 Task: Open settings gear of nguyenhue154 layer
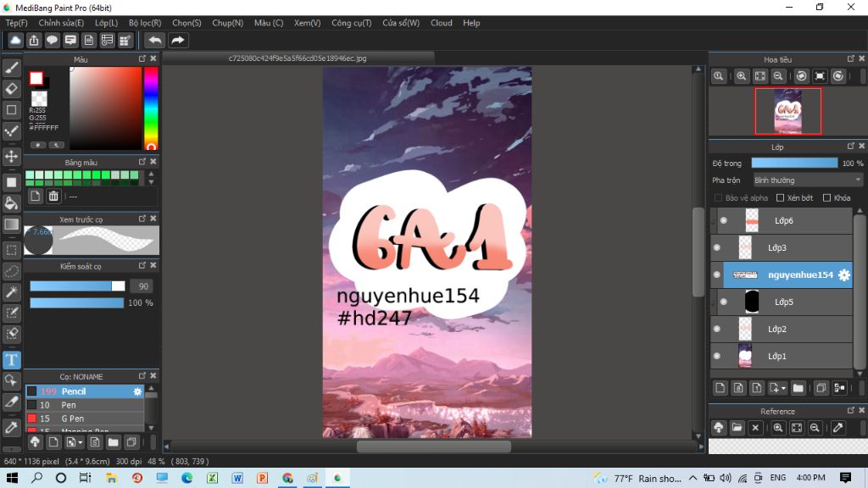(843, 275)
